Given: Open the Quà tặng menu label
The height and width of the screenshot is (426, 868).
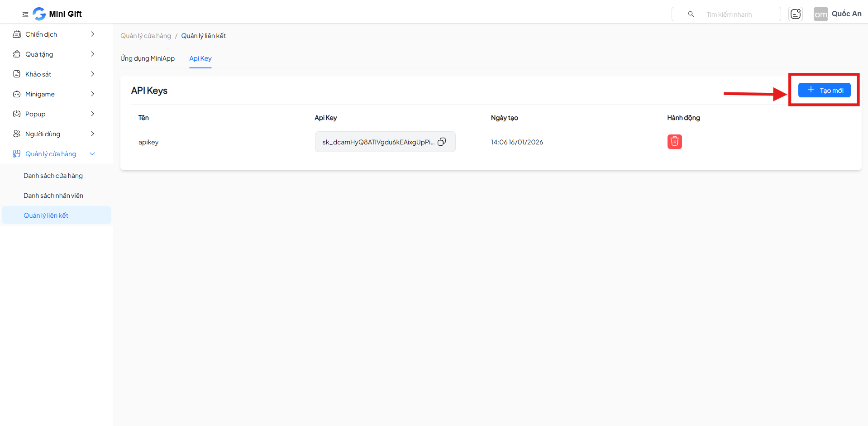Looking at the screenshot, I should tap(39, 54).
